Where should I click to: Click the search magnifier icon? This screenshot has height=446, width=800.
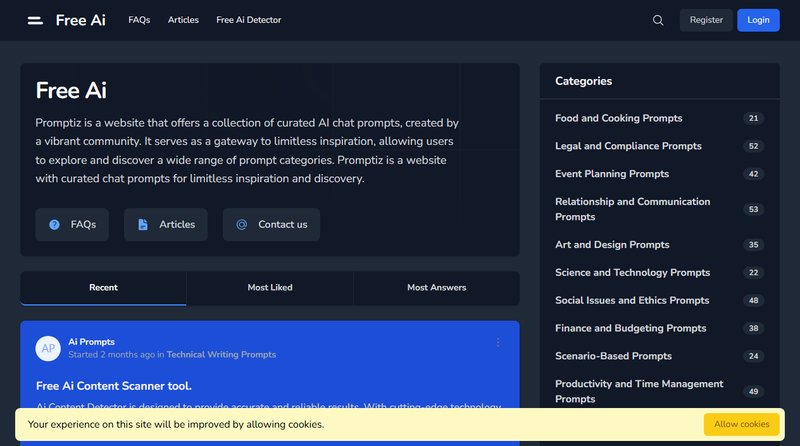coord(658,20)
